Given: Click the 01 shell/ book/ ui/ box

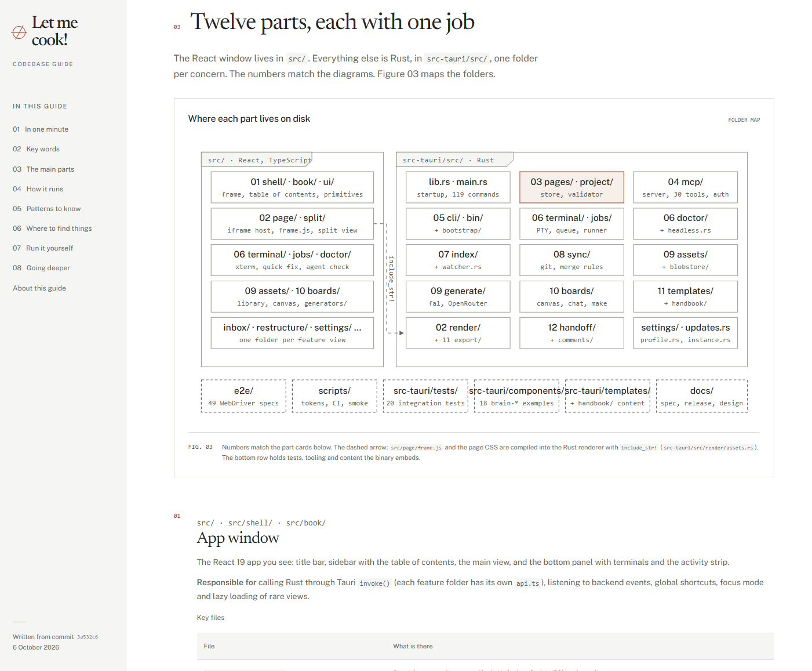Looking at the screenshot, I should point(292,187).
